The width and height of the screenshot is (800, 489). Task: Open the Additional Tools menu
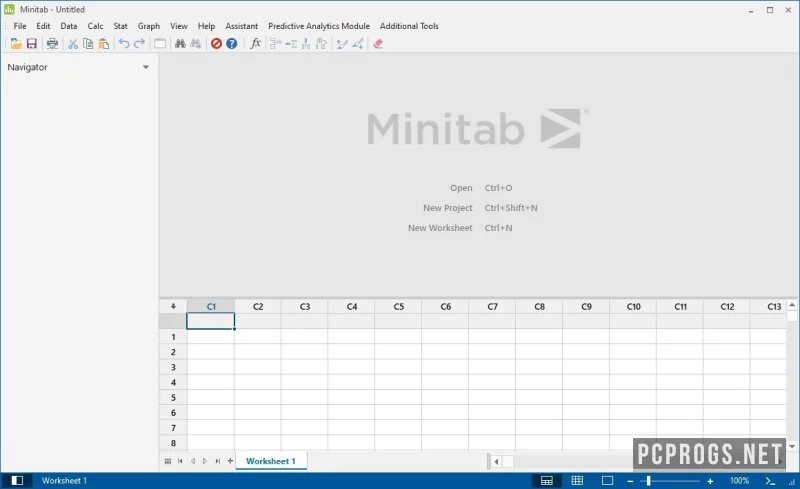(x=409, y=26)
